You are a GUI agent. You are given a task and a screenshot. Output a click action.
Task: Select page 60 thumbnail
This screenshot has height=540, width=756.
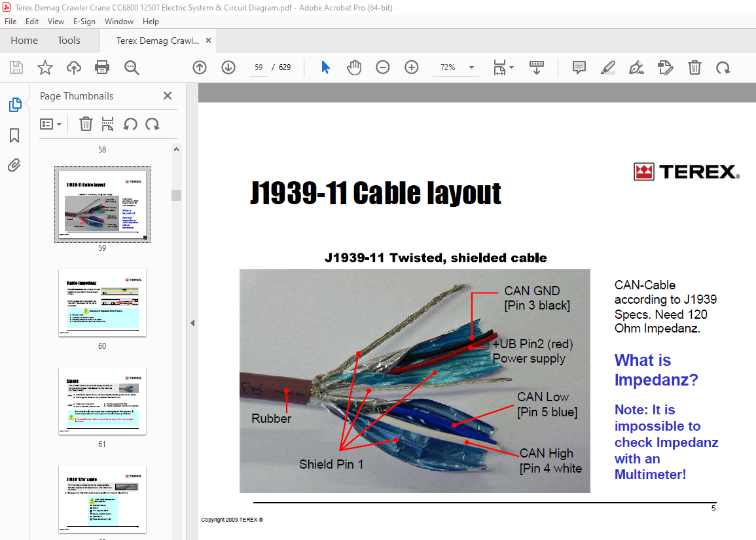click(102, 303)
